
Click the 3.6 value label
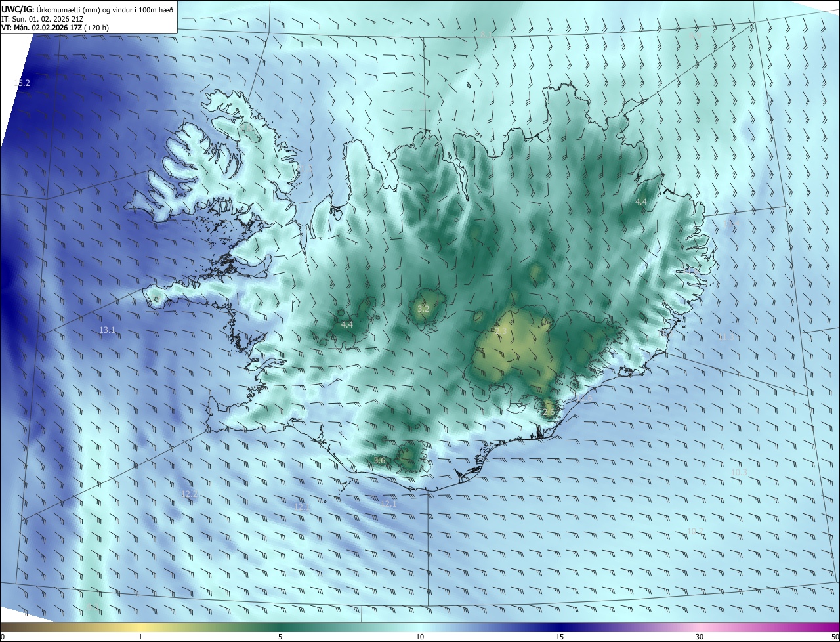coord(379,460)
